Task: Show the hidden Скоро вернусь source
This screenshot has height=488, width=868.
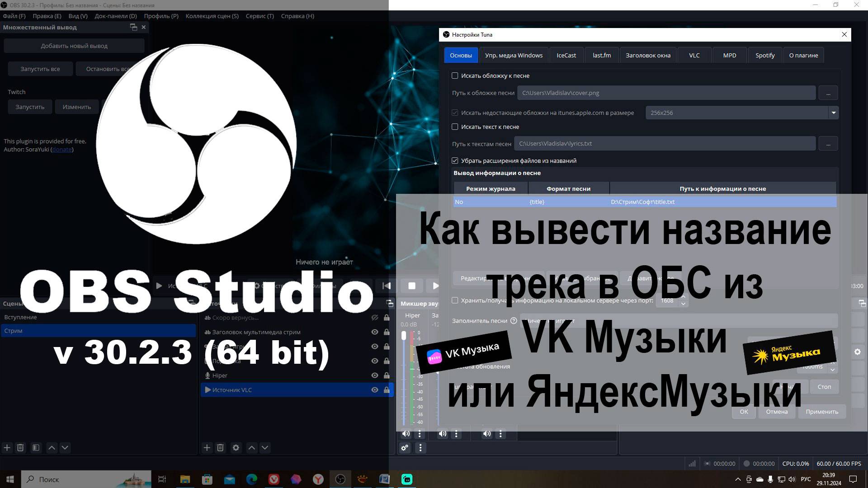Action: tap(375, 318)
